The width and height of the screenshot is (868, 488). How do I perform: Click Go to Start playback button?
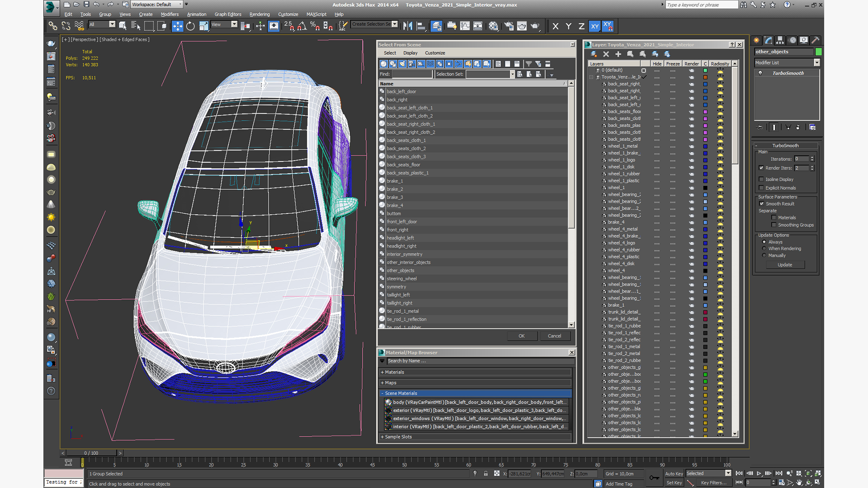(x=739, y=474)
